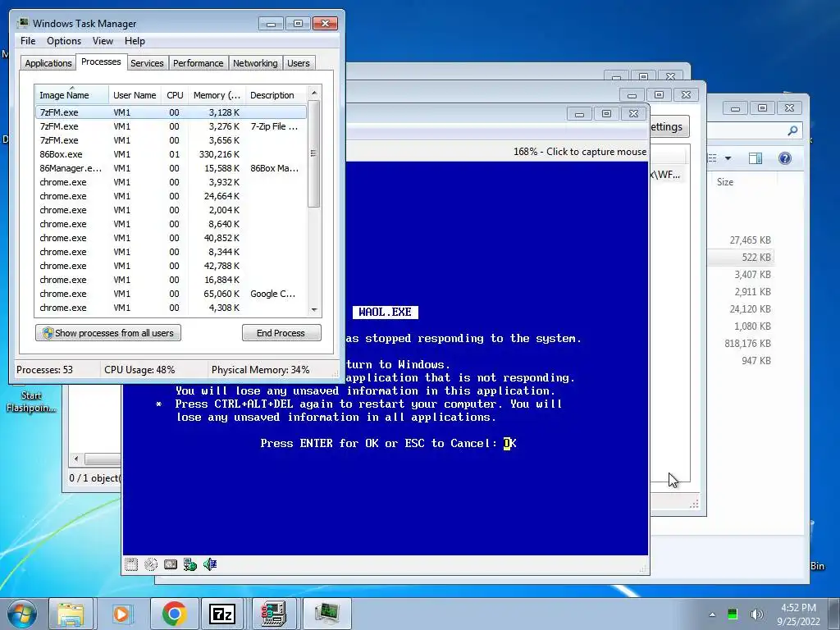Toggle the preview pane in the Explorer window
Screen dimensions: 840x630
[x=756, y=158]
